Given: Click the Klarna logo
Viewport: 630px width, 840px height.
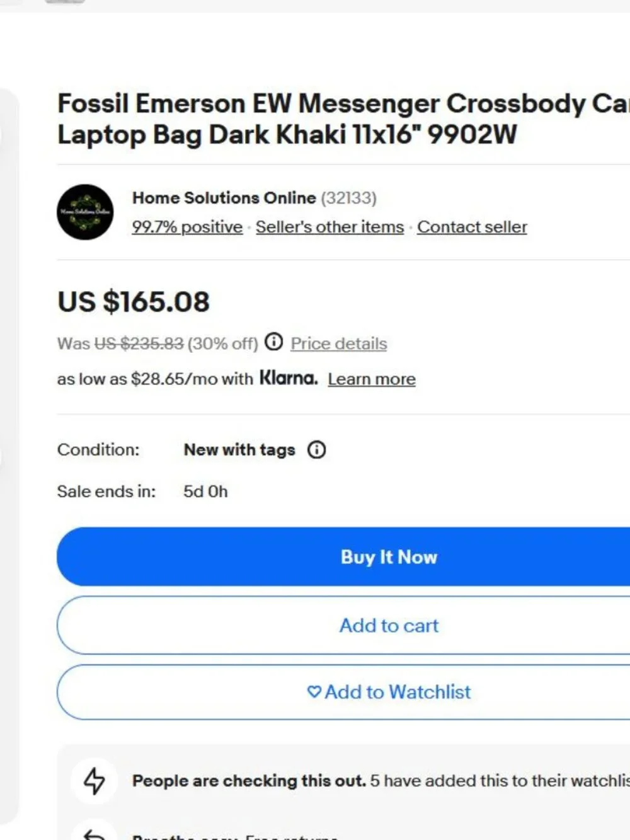Looking at the screenshot, I should pos(289,378).
